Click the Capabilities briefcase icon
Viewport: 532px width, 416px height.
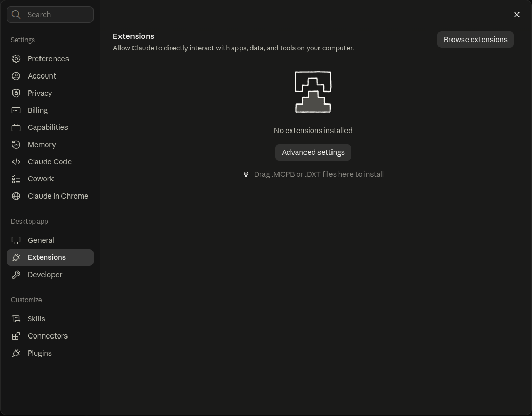pos(16,127)
